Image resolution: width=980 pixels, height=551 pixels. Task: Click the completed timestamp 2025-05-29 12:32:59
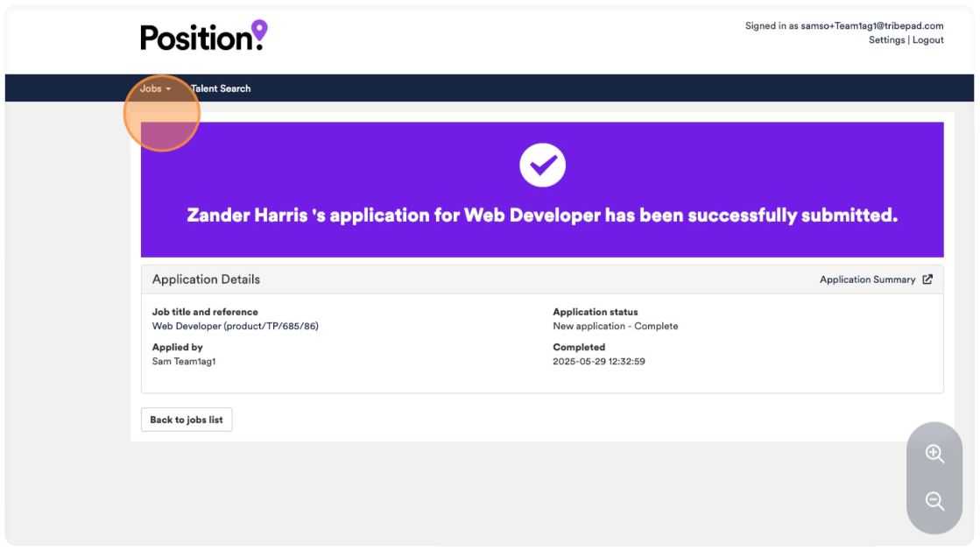coord(599,362)
